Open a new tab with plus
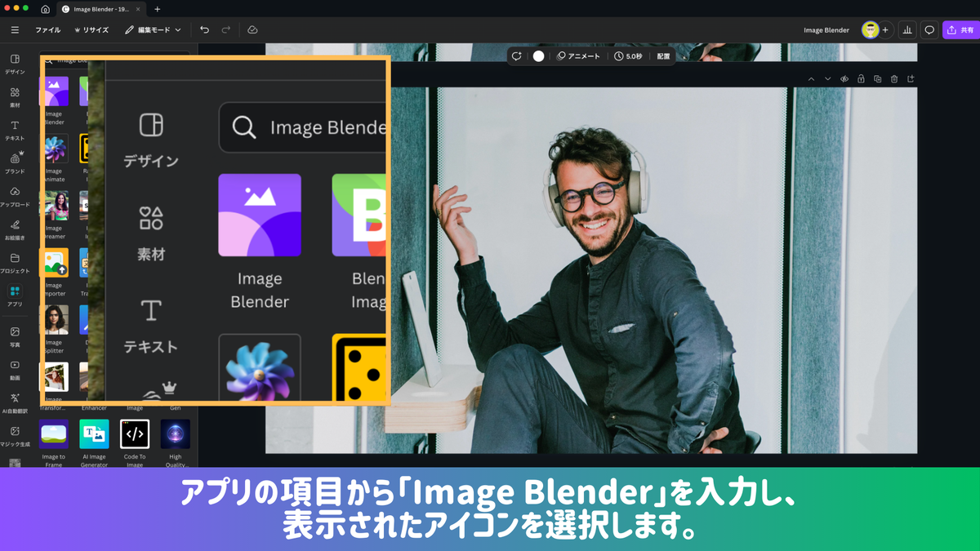Image resolution: width=980 pixels, height=551 pixels. (x=158, y=9)
